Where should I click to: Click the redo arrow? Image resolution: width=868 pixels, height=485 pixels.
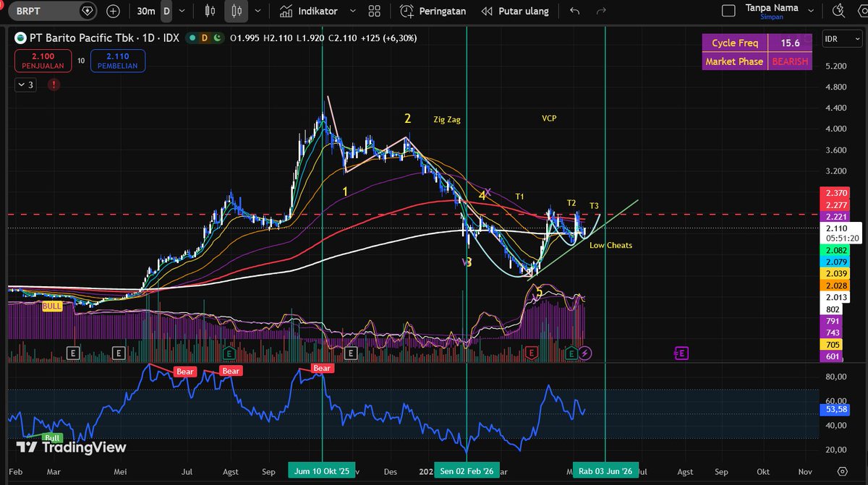click(600, 11)
